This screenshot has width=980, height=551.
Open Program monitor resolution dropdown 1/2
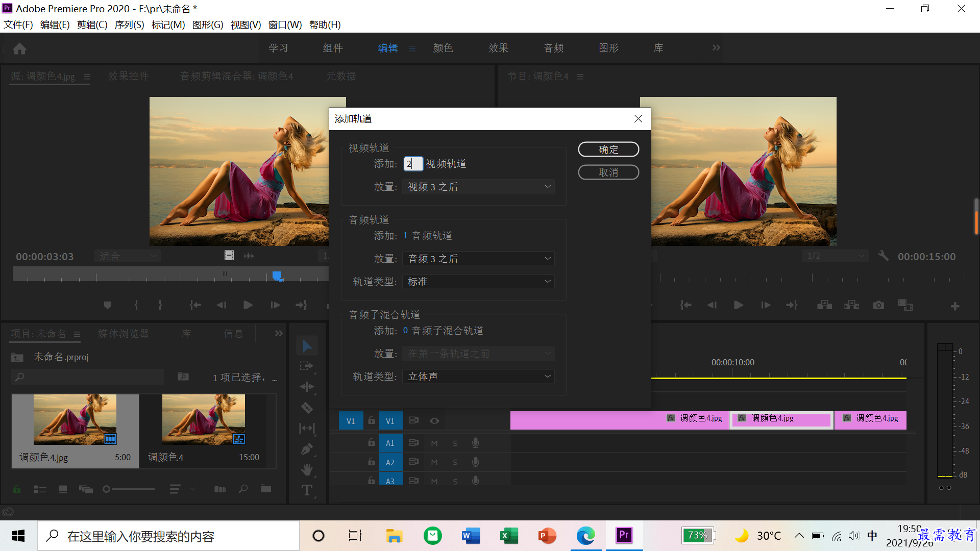tap(835, 256)
